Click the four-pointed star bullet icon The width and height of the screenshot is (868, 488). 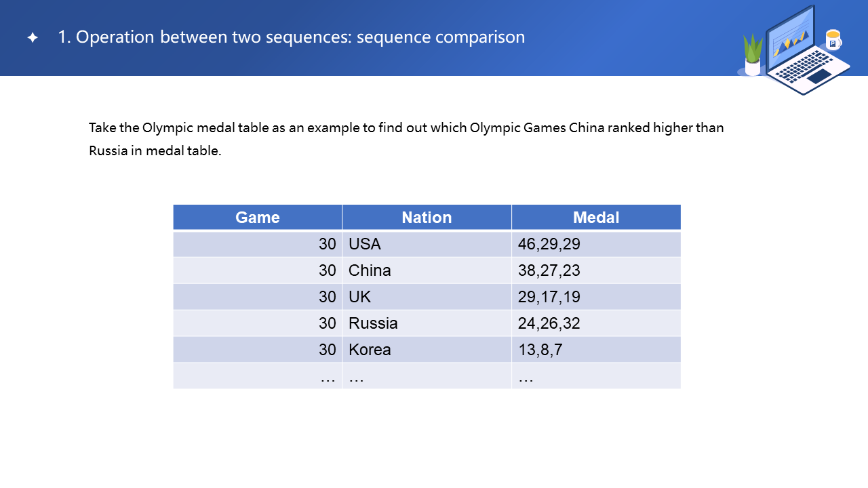(33, 38)
